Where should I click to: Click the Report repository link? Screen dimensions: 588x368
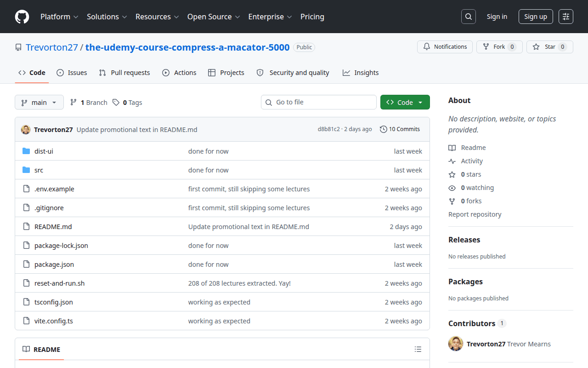point(475,214)
